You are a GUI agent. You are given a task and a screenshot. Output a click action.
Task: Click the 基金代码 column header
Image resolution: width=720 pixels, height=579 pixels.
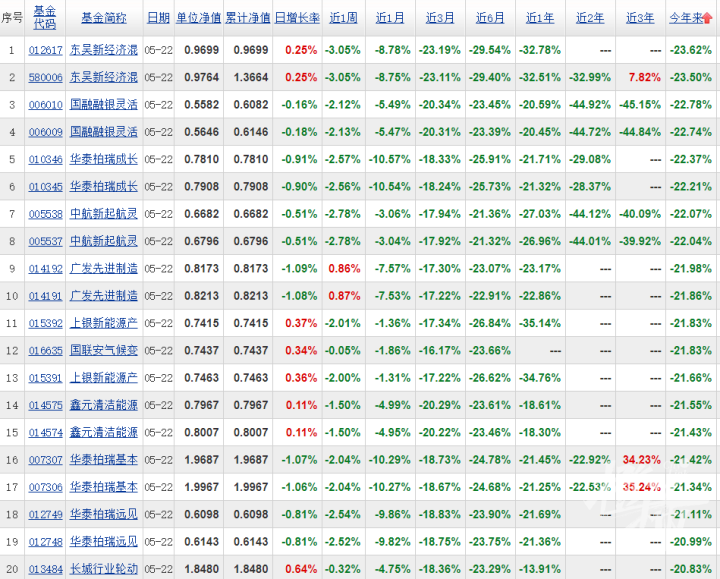click(45, 17)
